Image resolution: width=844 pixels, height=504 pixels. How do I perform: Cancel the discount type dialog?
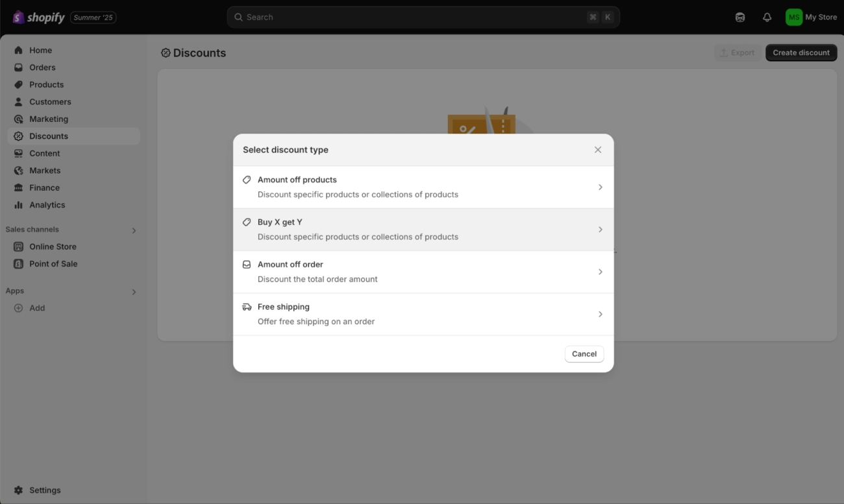click(584, 354)
